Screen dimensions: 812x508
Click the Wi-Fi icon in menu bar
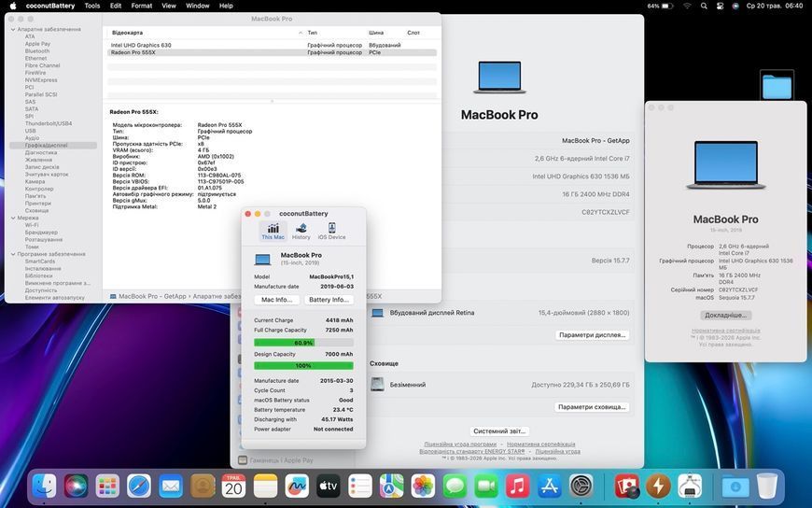click(687, 6)
